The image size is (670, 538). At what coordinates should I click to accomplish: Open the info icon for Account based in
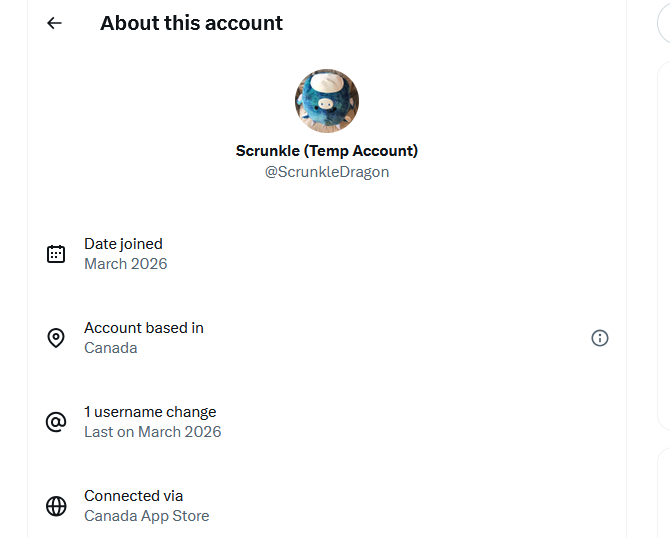pyautogui.click(x=600, y=338)
